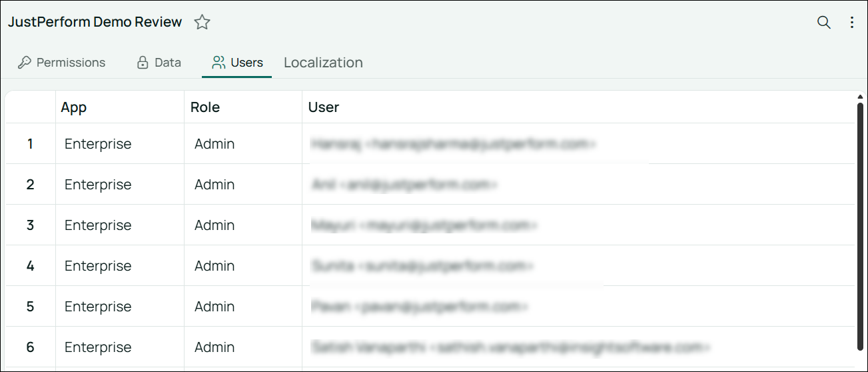Open the three-dot more options menu
Screen dimensions: 868x372
pos(852,23)
